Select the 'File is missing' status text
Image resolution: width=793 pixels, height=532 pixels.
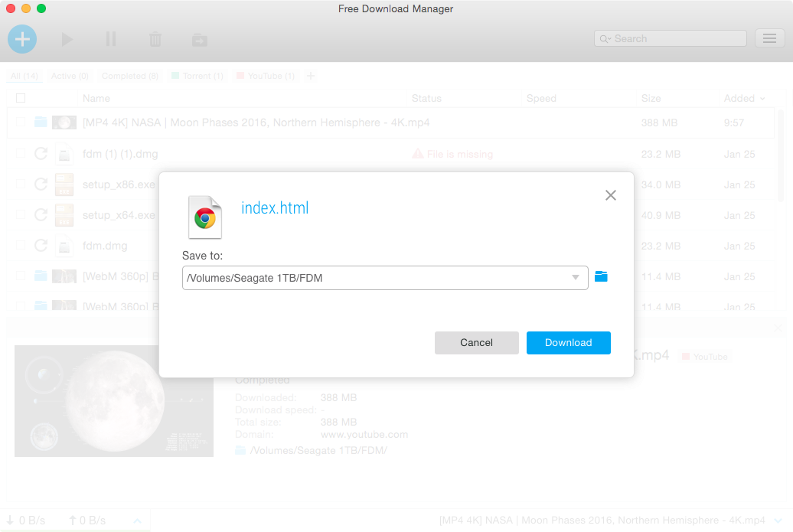[x=460, y=154]
